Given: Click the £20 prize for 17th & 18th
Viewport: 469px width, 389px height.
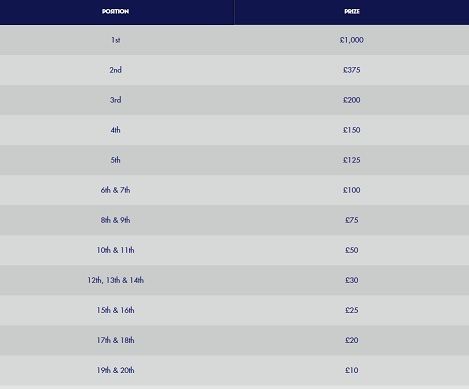Looking at the screenshot, I should pos(352,340).
